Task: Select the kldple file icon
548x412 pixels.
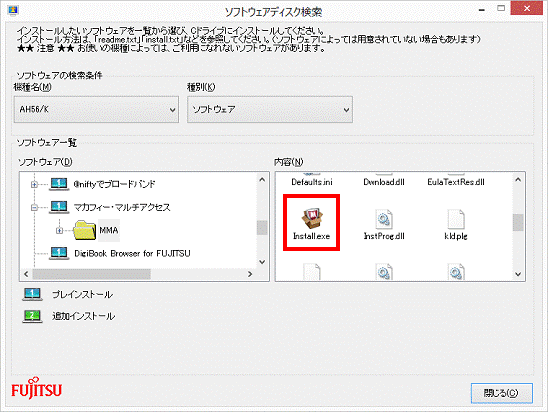Action: pyautogui.click(x=456, y=219)
